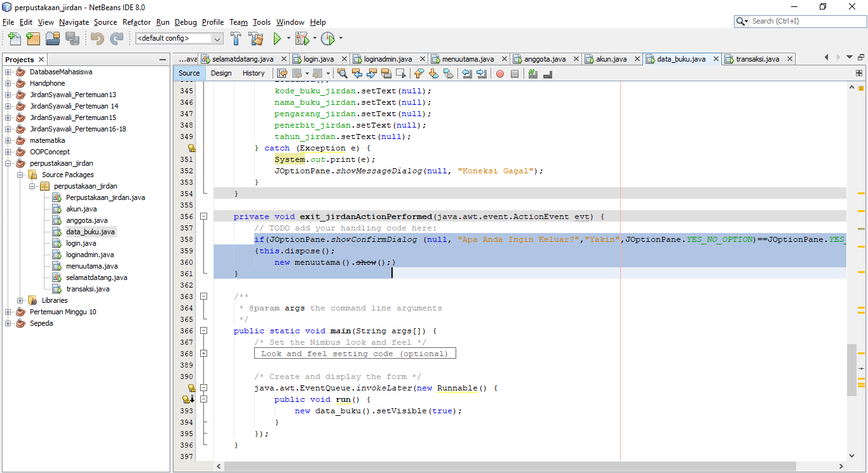Comment the selected lines
Screen dimensions: 868x473
533,73
